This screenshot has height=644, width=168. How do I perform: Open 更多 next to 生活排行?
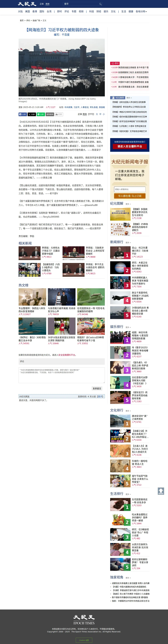(x=128, y=494)
